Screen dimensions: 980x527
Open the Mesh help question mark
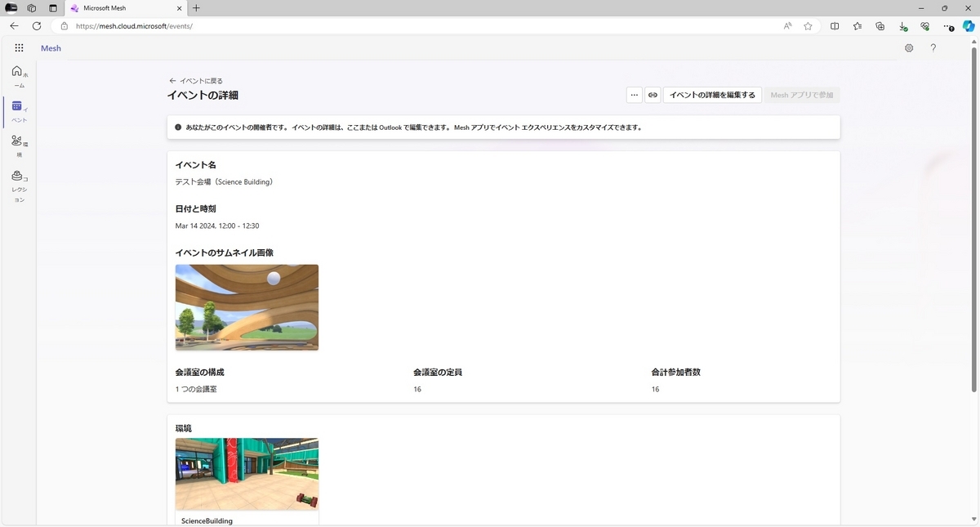933,48
